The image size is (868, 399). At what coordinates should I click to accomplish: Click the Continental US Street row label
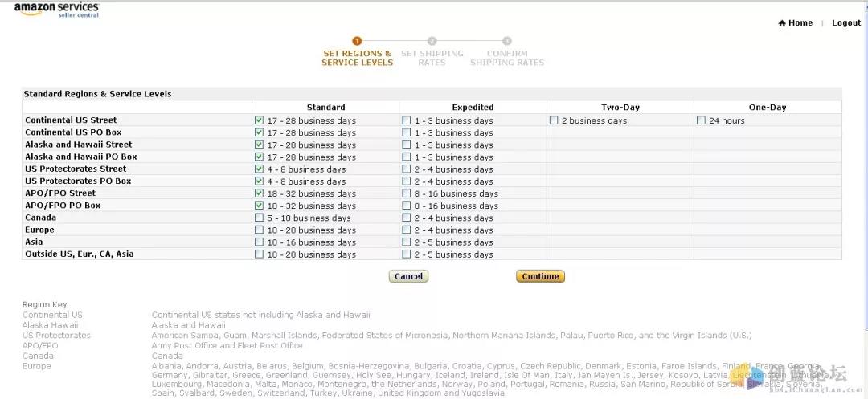(71, 120)
